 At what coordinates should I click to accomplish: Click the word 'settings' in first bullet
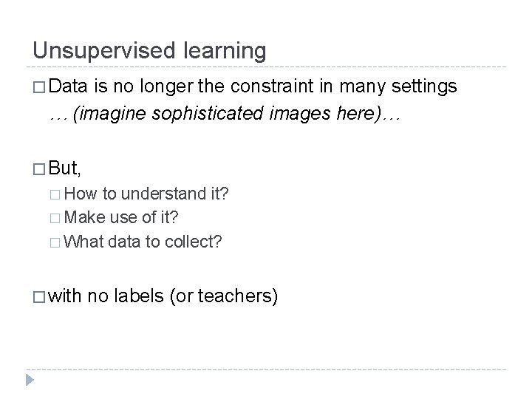(426, 86)
